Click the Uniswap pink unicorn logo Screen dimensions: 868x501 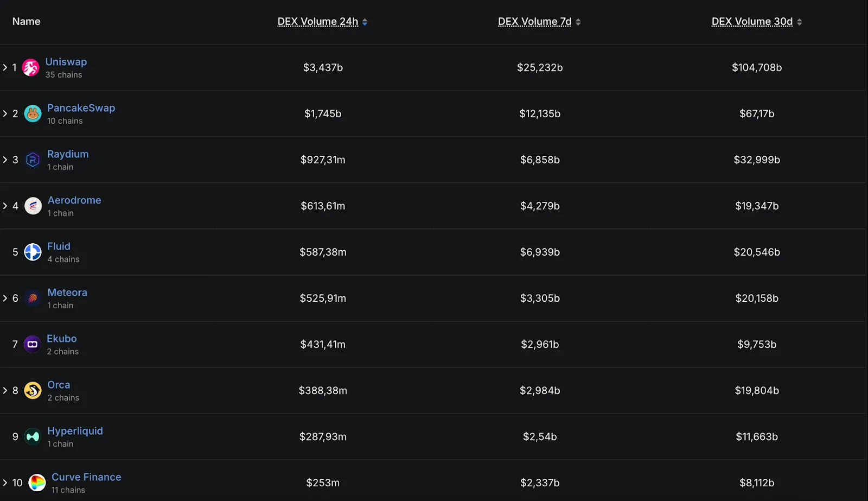30,68
